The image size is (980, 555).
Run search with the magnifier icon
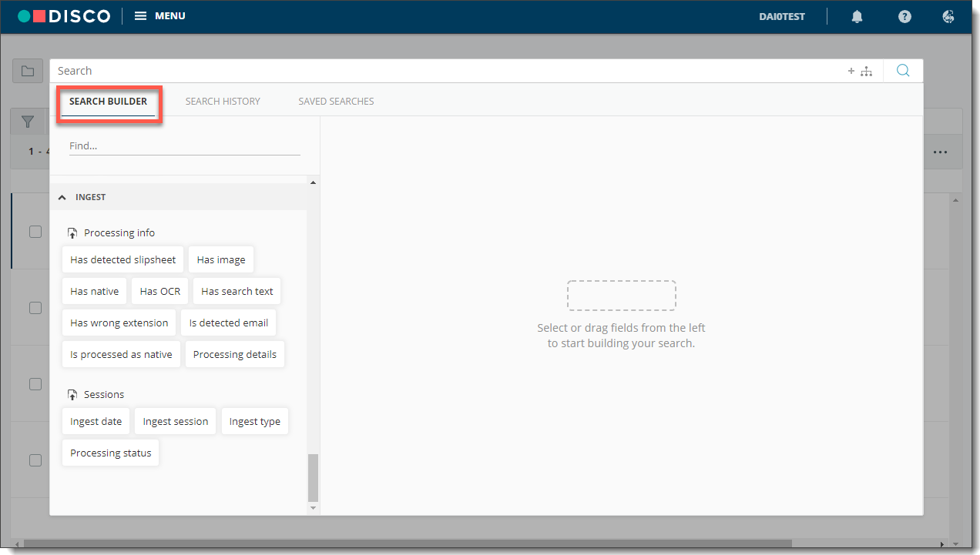coord(903,71)
